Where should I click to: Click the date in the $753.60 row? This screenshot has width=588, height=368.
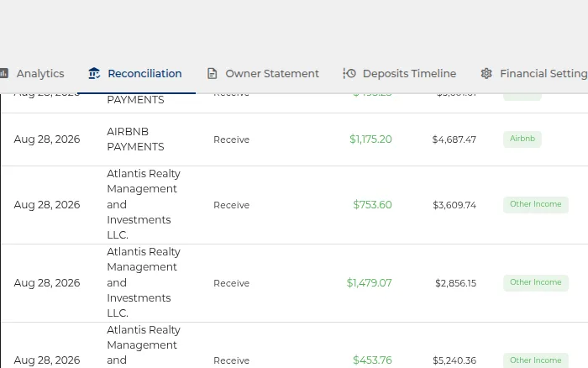point(47,205)
